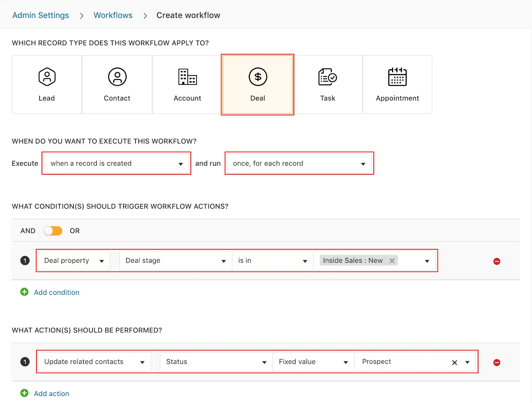The height and width of the screenshot is (403, 532).
Task: Pick the Deal record type card
Action: (x=258, y=85)
